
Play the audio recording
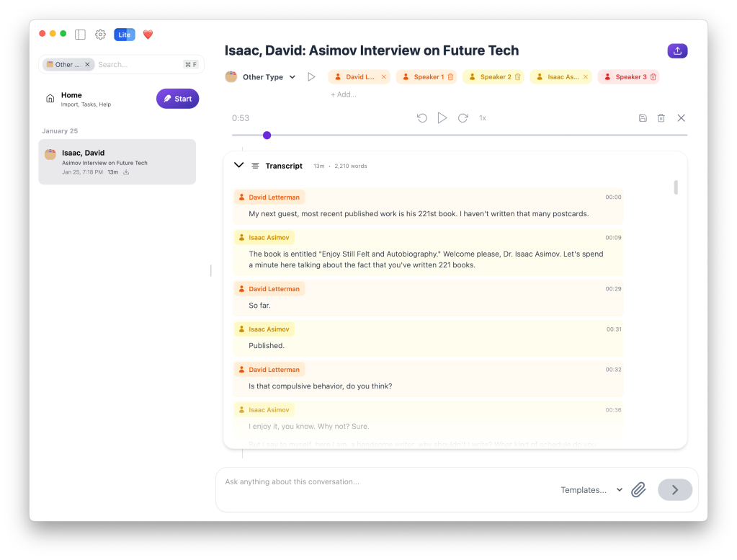pos(442,118)
